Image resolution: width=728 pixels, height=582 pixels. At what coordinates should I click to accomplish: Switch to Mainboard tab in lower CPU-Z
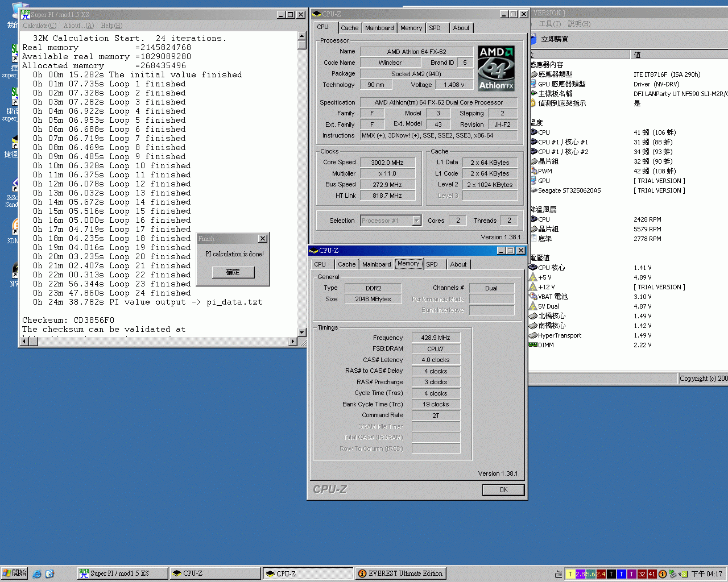click(377, 264)
